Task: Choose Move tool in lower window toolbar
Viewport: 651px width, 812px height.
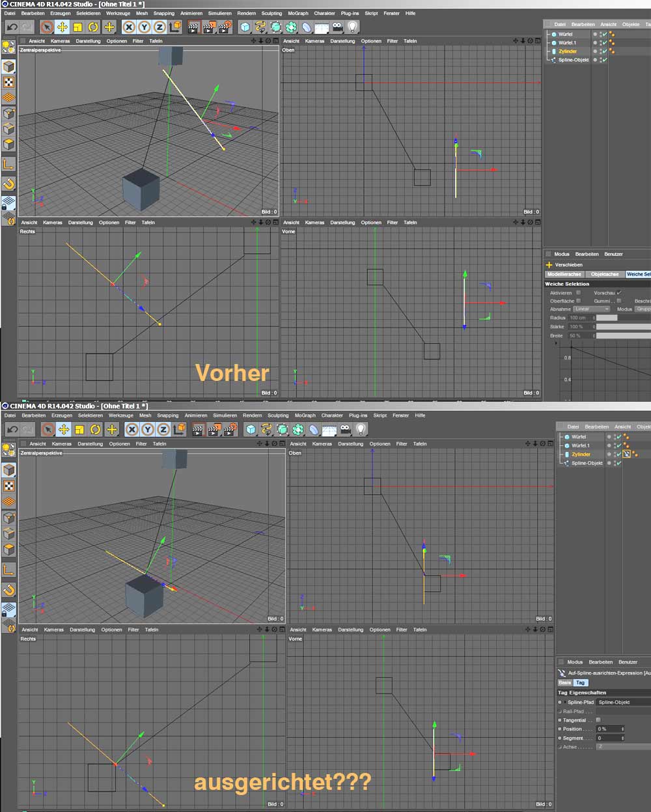Action: pos(64,429)
